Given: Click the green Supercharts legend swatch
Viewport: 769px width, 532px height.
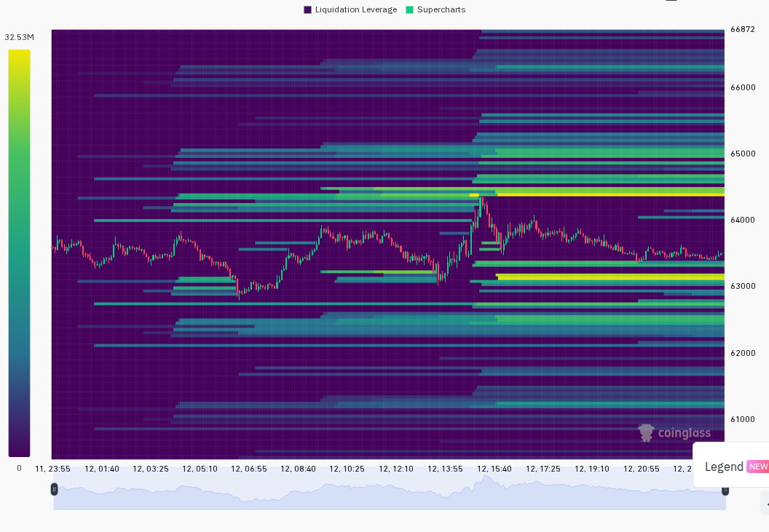Looking at the screenshot, I should (409, 9).
